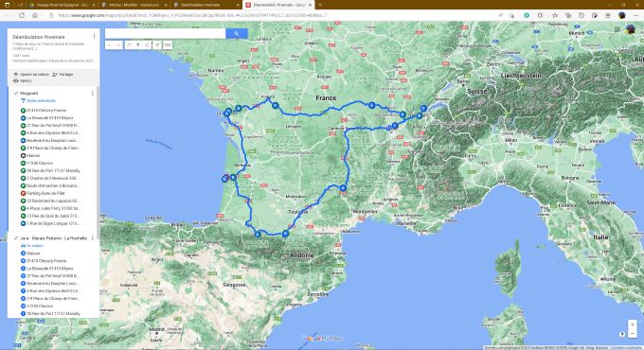Select the measure distances ruler tool

point(168,45)
